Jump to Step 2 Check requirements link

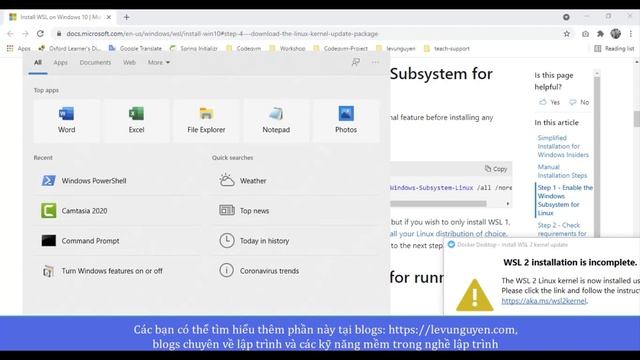click(562, 229)
